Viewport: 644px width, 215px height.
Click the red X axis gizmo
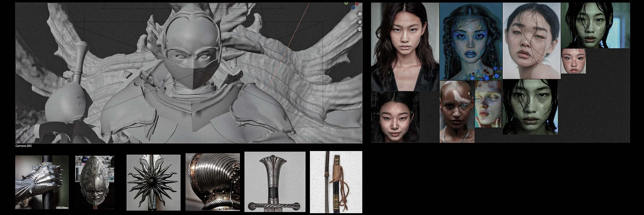(357, 4)
